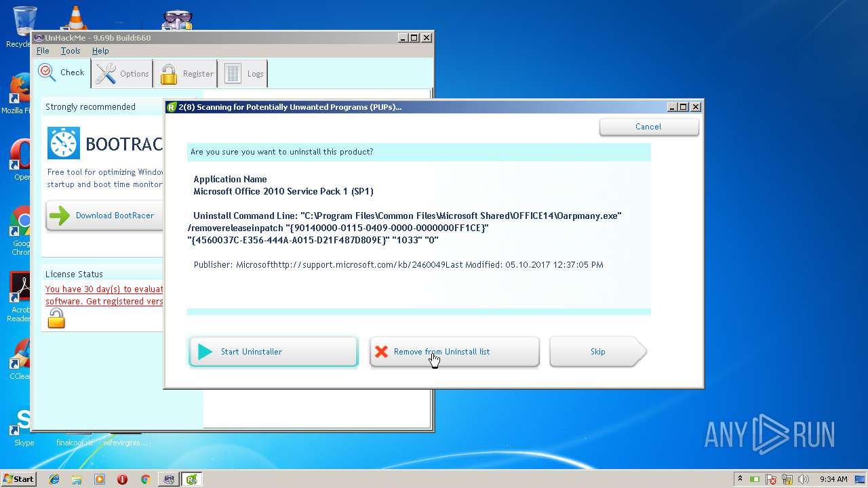Click the network tray icon

pos(787,479)
